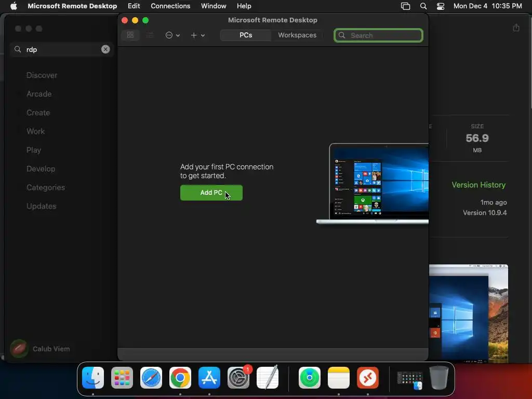Screen dimensions: 532x399
Task: Open Find My from the Dock
Action: click(310, 378)
